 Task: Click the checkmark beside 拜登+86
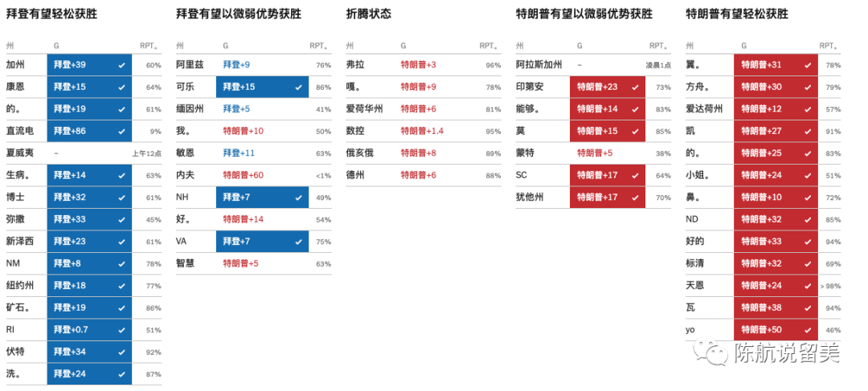click(121, 131)
